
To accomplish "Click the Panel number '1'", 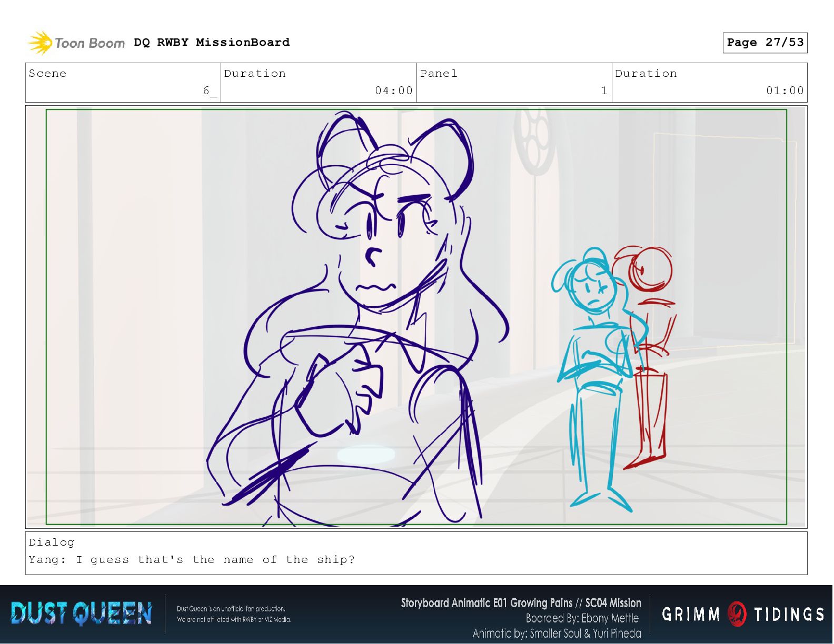I will [x=604, y=90].
